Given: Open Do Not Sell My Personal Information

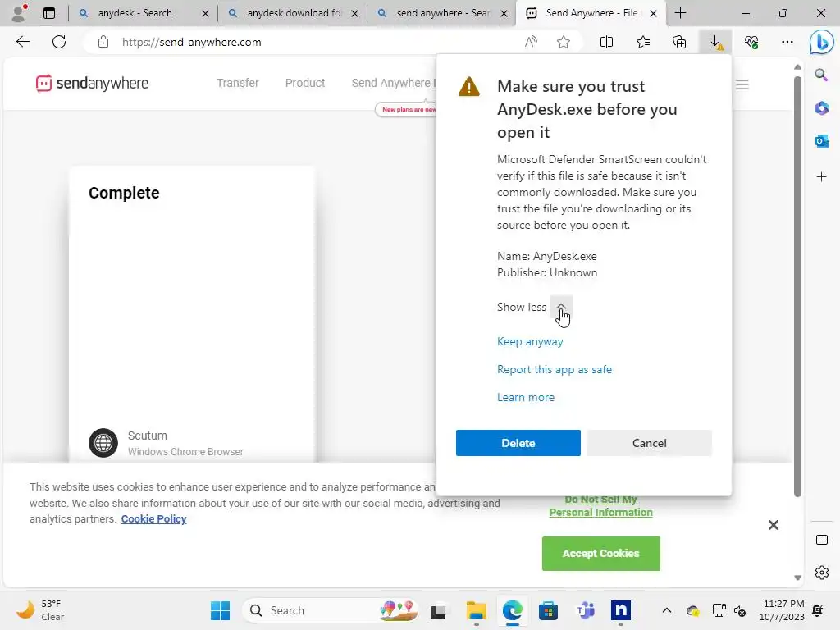Looking at the screenshot, I should [600, 505].
